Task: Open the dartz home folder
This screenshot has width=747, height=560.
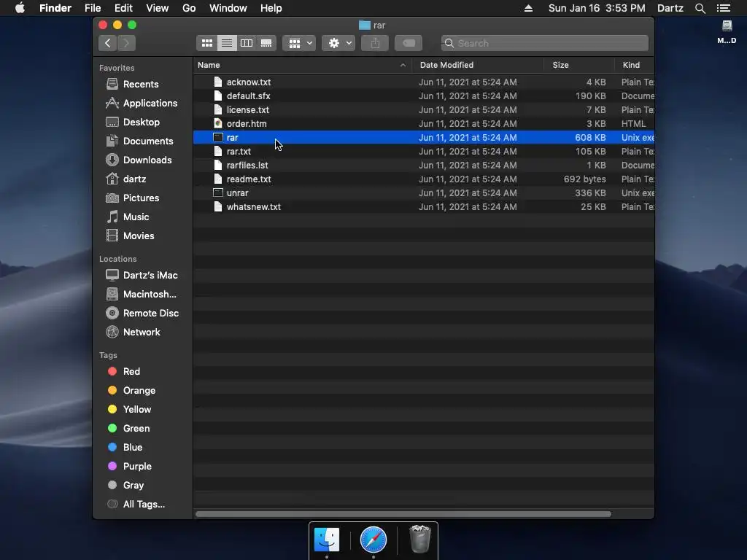Action: point(134,179)
